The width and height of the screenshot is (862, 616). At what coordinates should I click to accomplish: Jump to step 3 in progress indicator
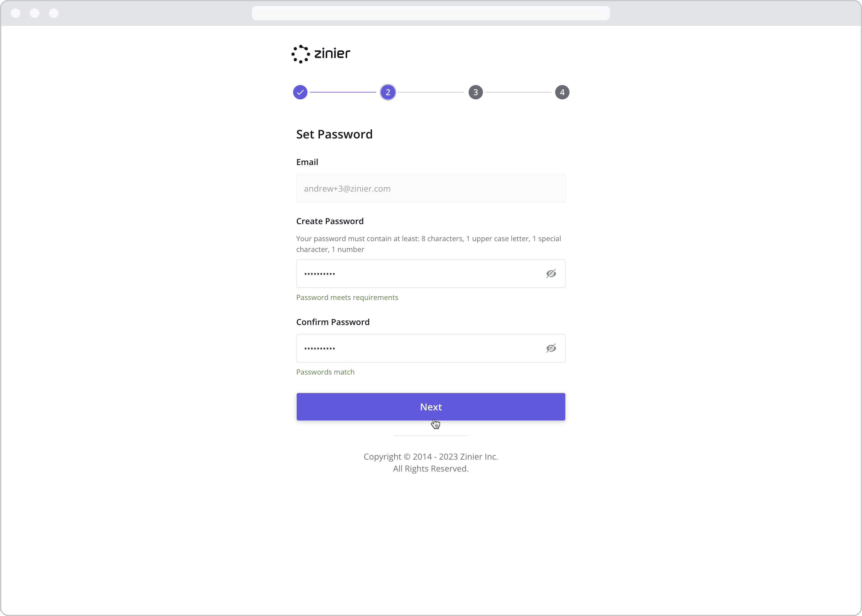pos(475,92)
